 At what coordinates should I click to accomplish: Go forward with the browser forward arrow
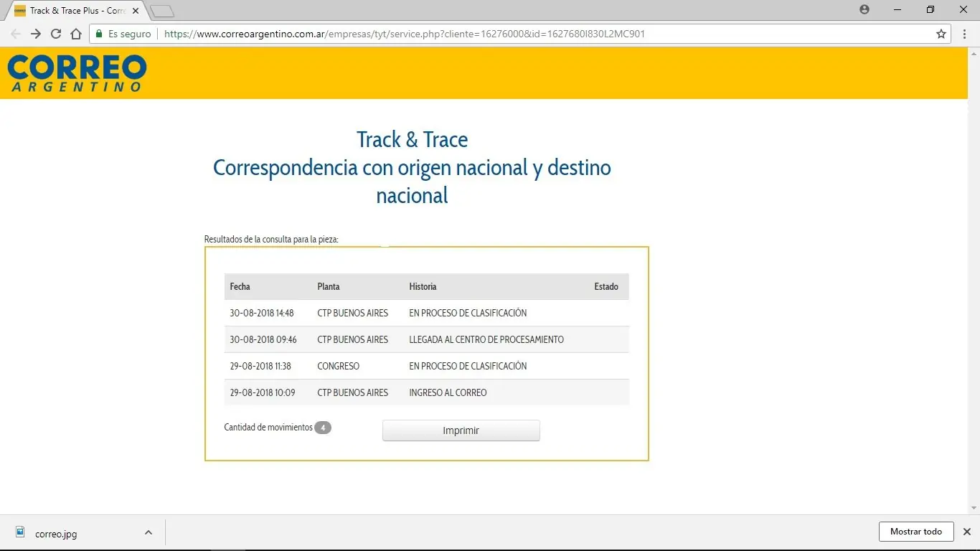[36, 34]
